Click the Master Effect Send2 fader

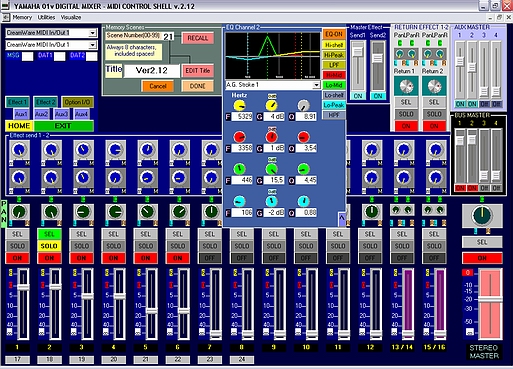[x=377, y=58]
